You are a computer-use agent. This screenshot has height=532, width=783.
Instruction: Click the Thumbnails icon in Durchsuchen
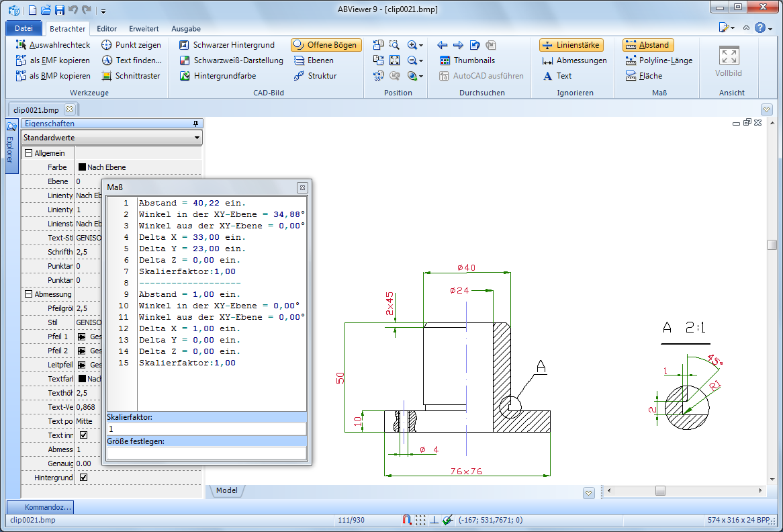(445, 60)
